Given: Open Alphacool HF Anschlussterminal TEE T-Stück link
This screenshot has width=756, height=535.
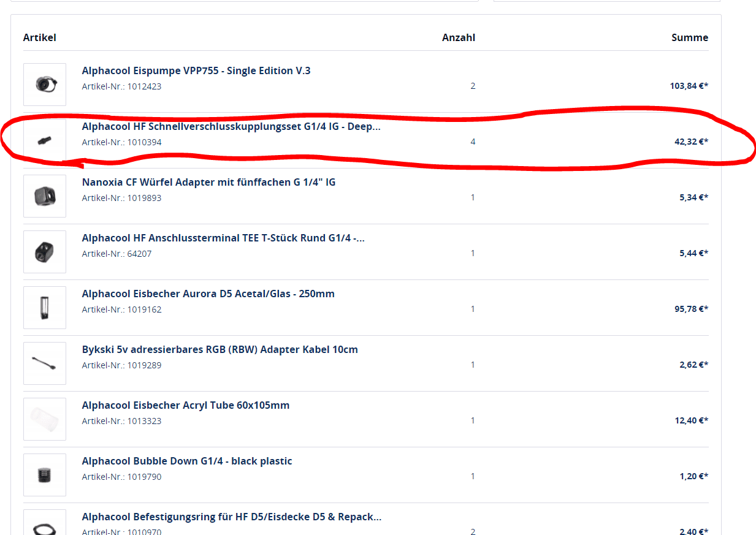Looking at the screenshot, I should click(223, 238).
